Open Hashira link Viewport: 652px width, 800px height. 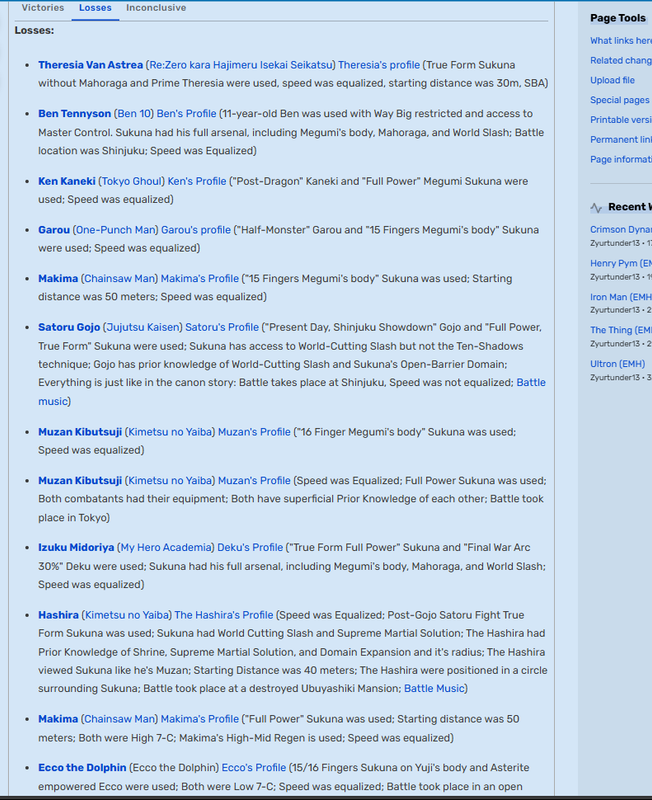point(58,615)
